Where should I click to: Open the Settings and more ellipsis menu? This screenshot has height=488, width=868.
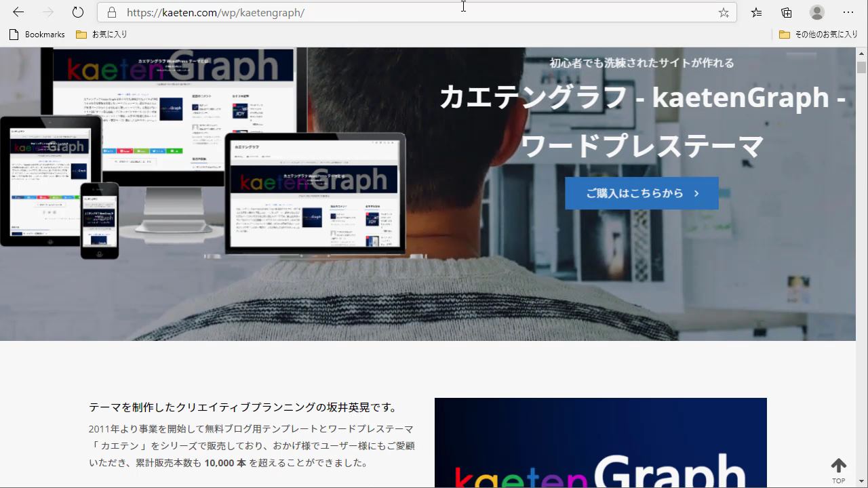(848, 12)
